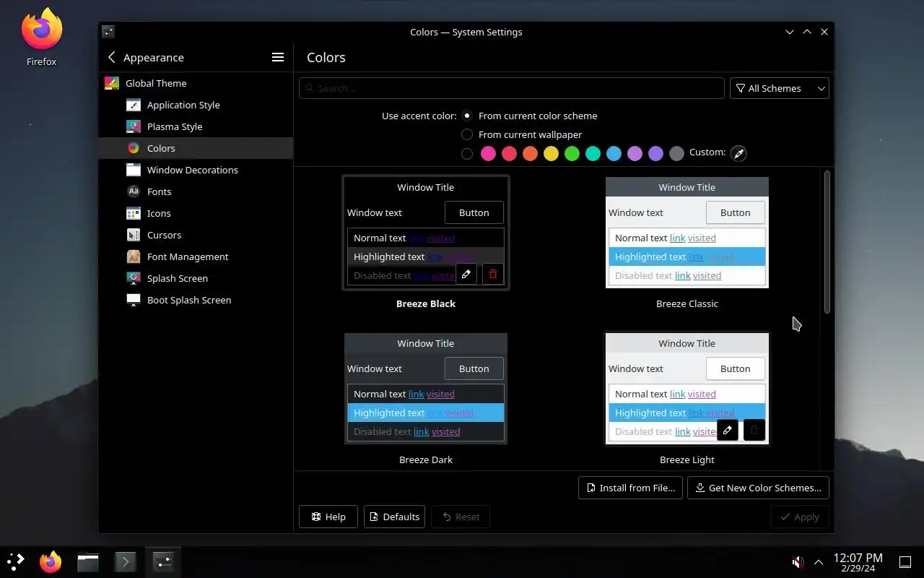Open the clock showing 12:07 PM
The height and width of the screenshot is (578, 924).
[x=858, y=562]
